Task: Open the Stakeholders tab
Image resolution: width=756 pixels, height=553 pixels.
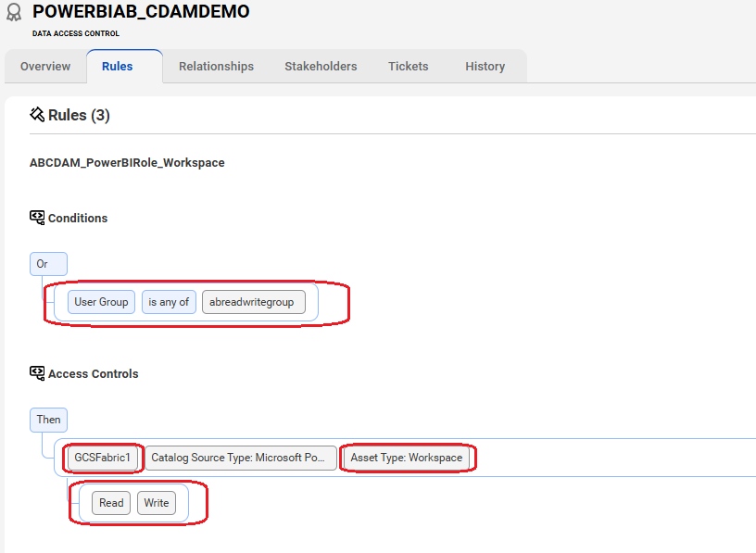Action: click(321, 66)
